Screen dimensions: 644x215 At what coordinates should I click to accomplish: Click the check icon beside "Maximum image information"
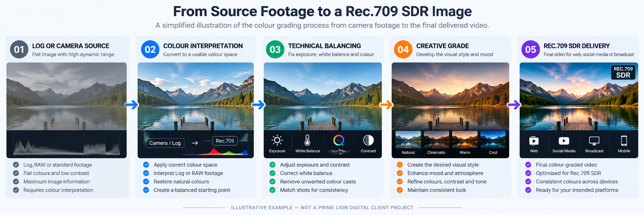(x=16, y=181)
